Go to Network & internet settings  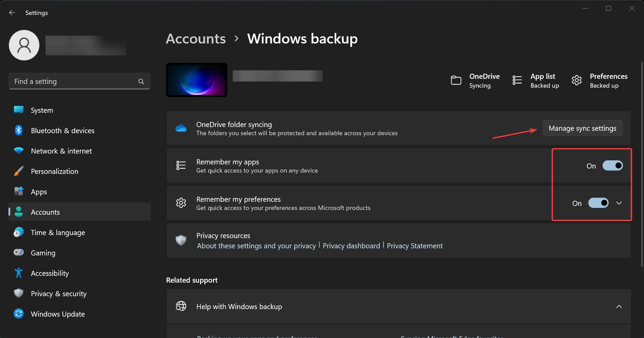(79, 151)
